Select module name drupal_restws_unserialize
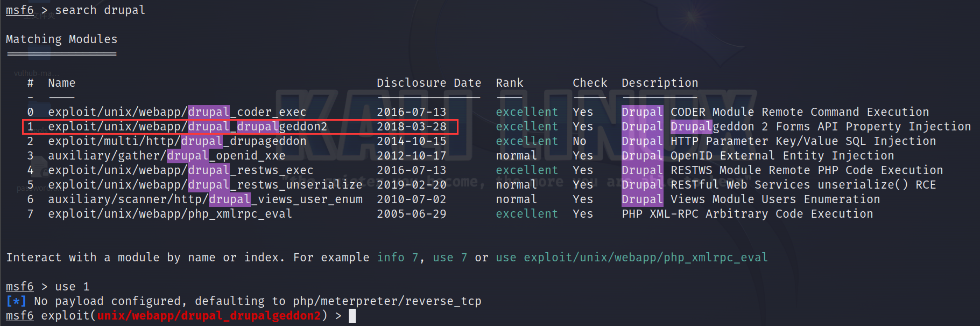Viewport: 980px width, 326px height. click(x=275, y=185)
